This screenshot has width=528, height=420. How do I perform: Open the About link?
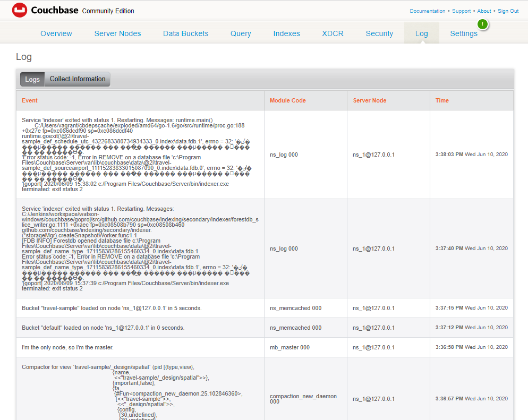click(x=484, y=11)
